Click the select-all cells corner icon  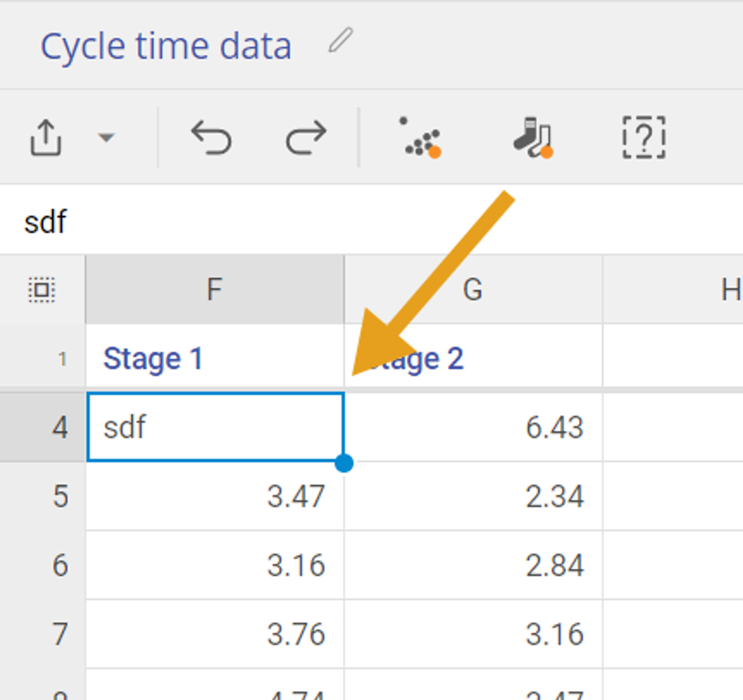(41, 289)
